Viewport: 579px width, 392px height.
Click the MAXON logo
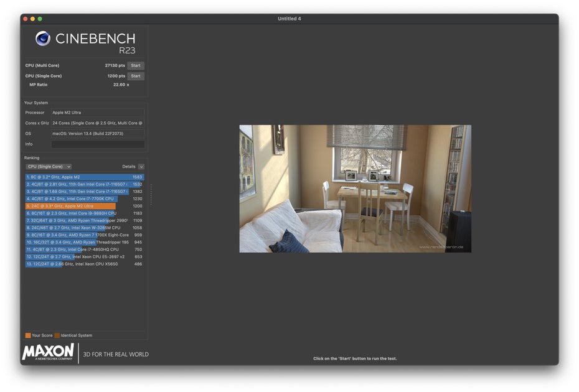[x=48, y=352]
